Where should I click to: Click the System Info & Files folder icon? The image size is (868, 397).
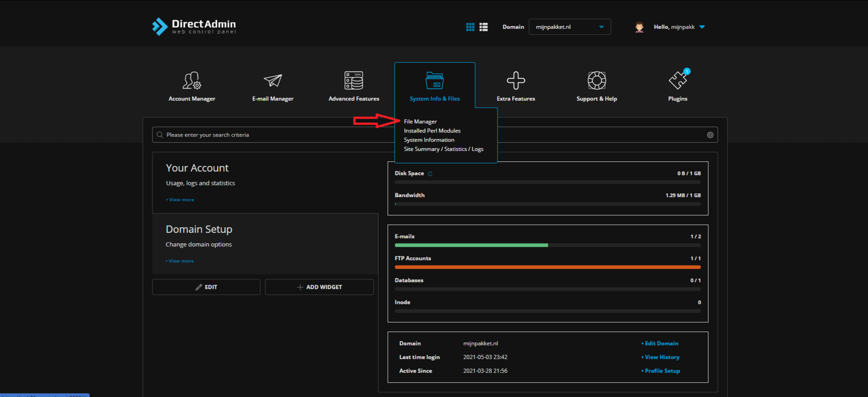point(435,80)
